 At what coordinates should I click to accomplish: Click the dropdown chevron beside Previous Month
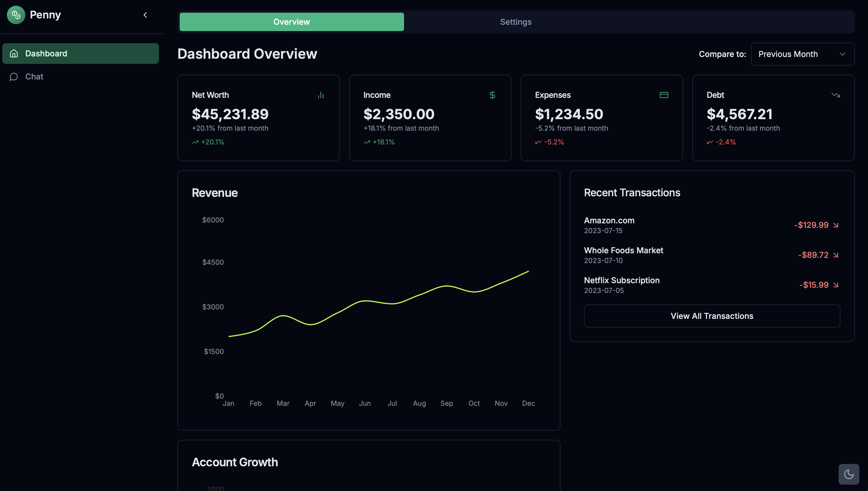pos(842,54)
